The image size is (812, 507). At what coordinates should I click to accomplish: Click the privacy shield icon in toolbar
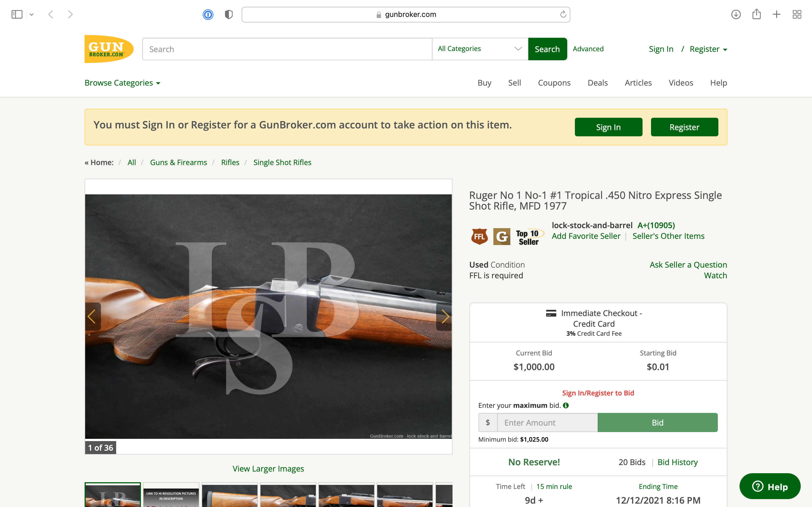tap(228, 14)
